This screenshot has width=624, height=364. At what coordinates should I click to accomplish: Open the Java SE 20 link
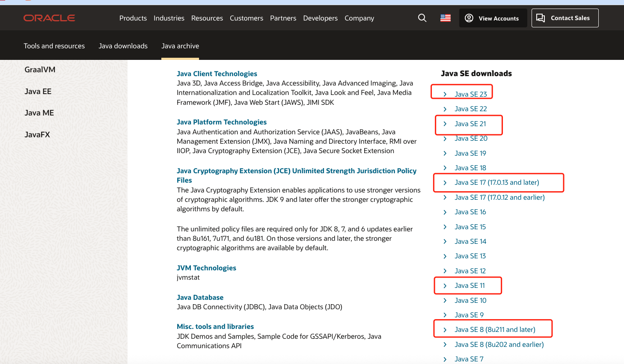(471, 138)
